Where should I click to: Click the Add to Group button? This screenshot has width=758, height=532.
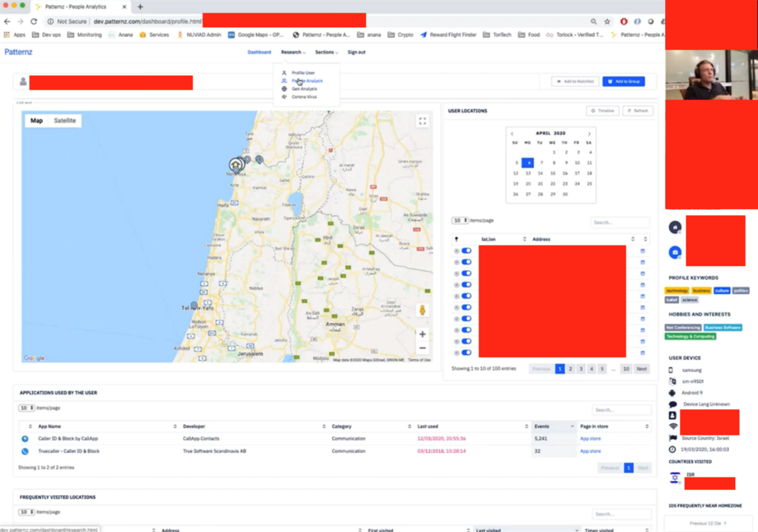point(623,82)
